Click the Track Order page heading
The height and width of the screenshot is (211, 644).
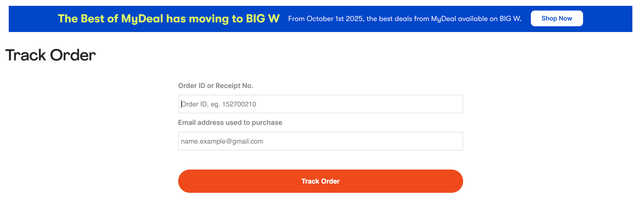tap(51, 55)
